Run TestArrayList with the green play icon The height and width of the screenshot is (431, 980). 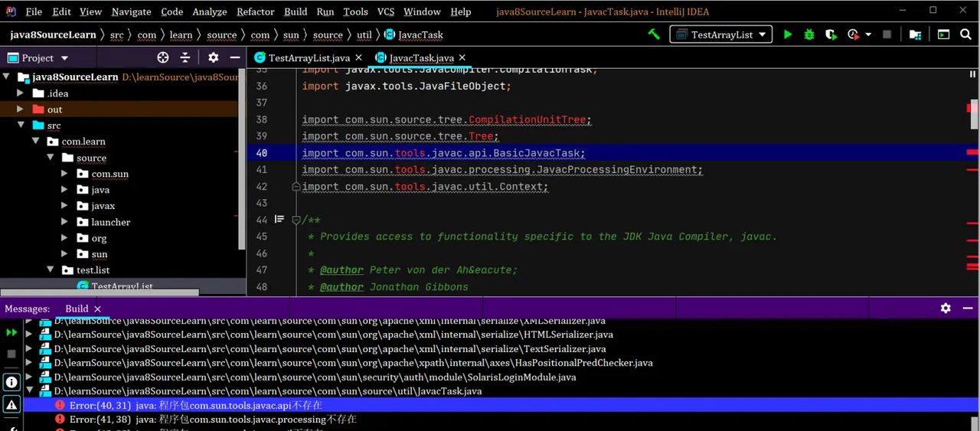(x=788, y=34)
